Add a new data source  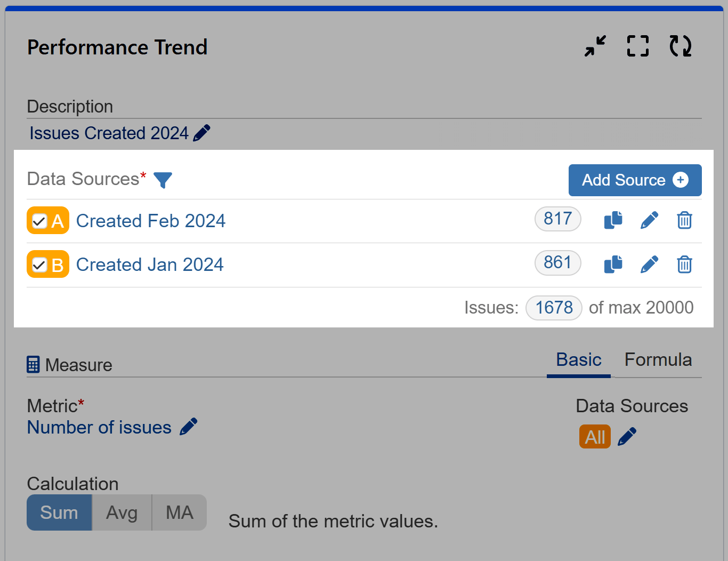635,180
